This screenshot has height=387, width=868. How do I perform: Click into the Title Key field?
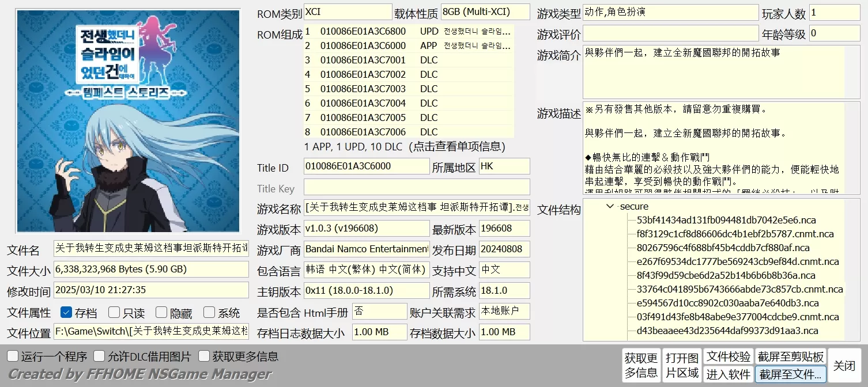[416, 187]
